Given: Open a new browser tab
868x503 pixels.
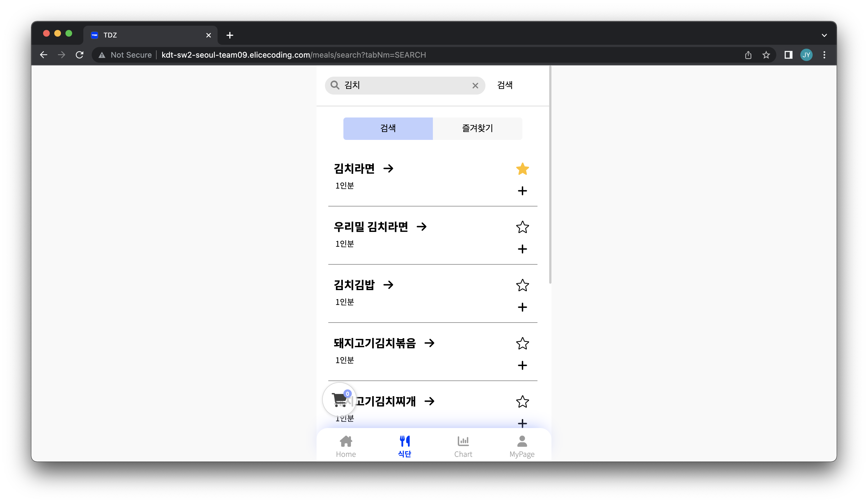Looking at the screenshot, I should coord(230,35).
